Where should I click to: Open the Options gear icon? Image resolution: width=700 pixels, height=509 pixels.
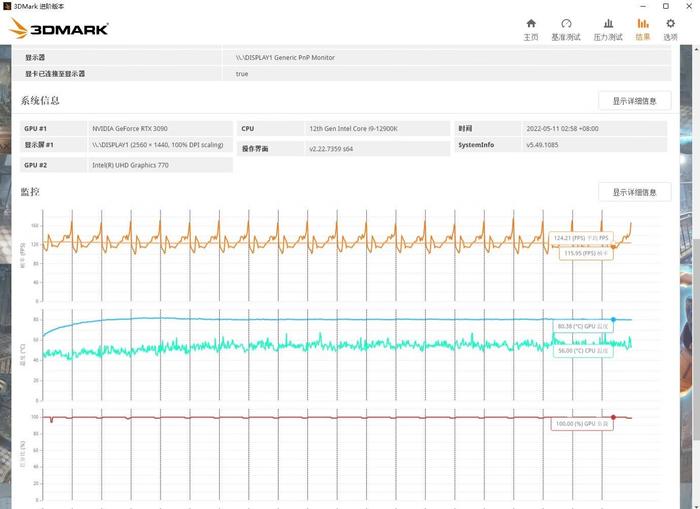671,24
